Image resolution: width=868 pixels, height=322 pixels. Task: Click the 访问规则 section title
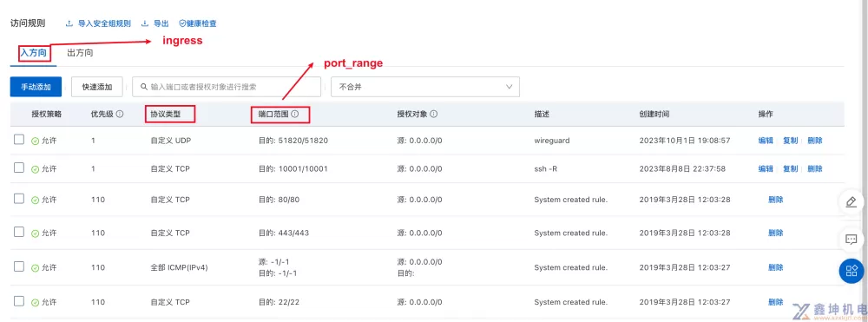point(28,23)
